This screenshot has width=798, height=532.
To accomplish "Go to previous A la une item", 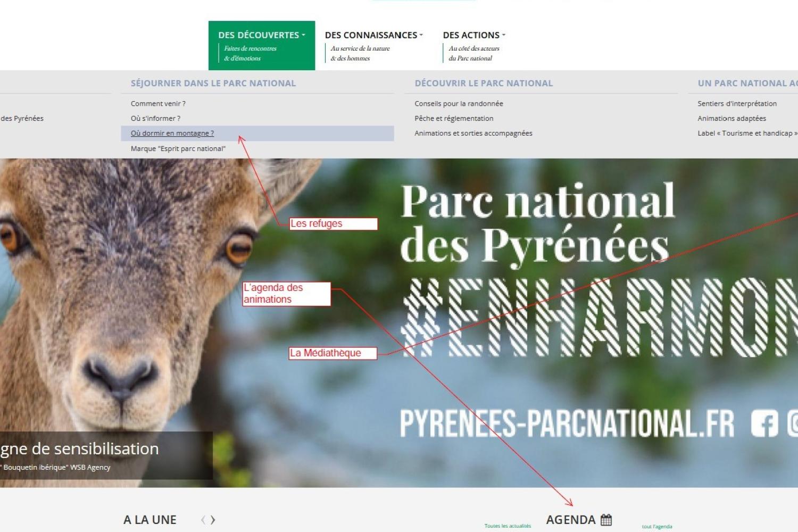I will (203, 520).
